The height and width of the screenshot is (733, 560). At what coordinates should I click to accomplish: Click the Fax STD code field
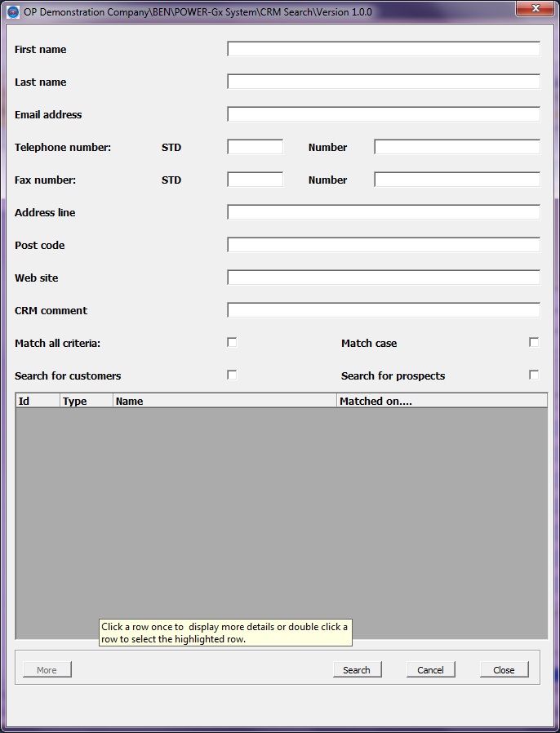255,180
